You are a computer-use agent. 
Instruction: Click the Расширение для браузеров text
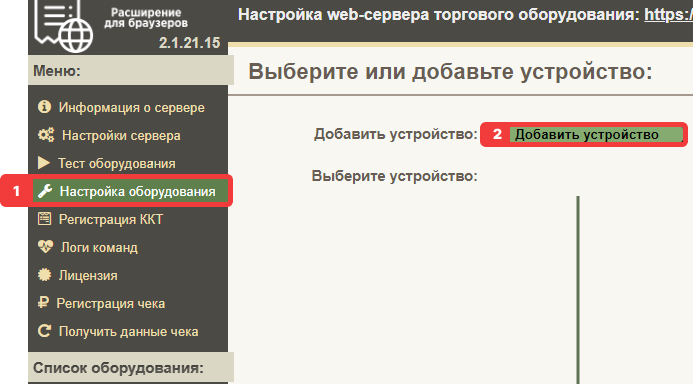click(x=146, y=18)
